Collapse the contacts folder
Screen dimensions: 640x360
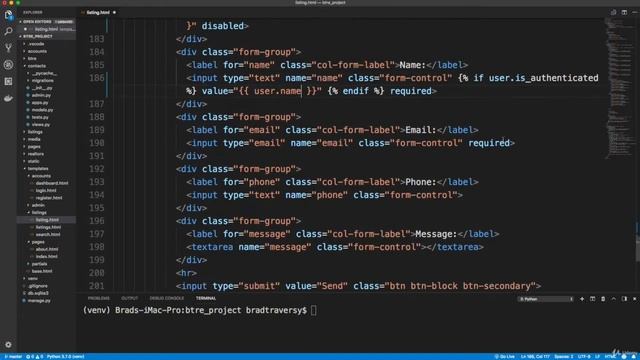(37, 66)
